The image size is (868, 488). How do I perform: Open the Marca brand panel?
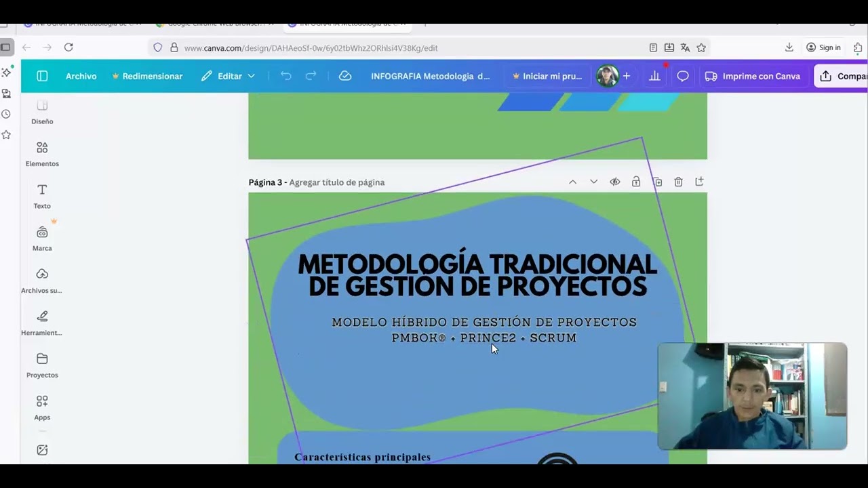[x=42, y=239]
